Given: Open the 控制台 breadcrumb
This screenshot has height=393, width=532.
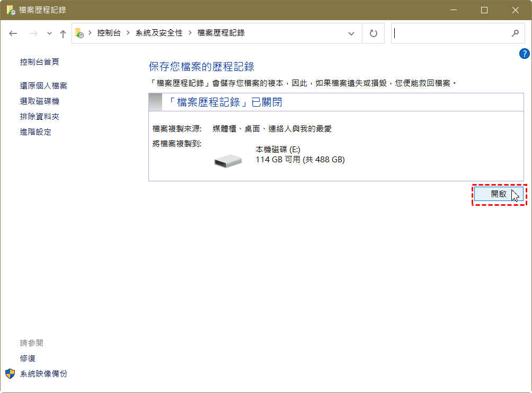Looking at the screenshot, I should point(109,33).
